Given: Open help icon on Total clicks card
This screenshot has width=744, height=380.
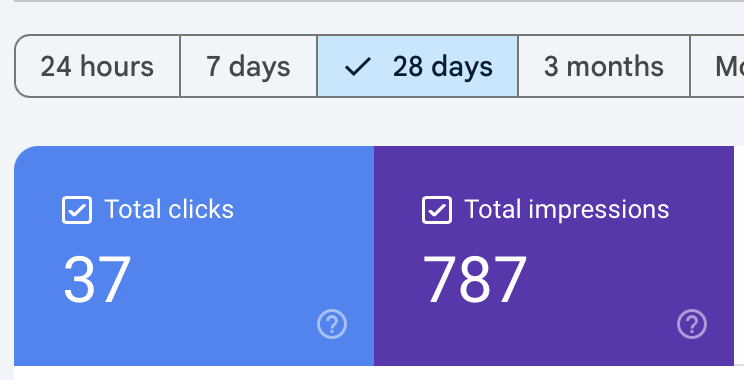Looking at the screenshot, I should coord(332,324).
